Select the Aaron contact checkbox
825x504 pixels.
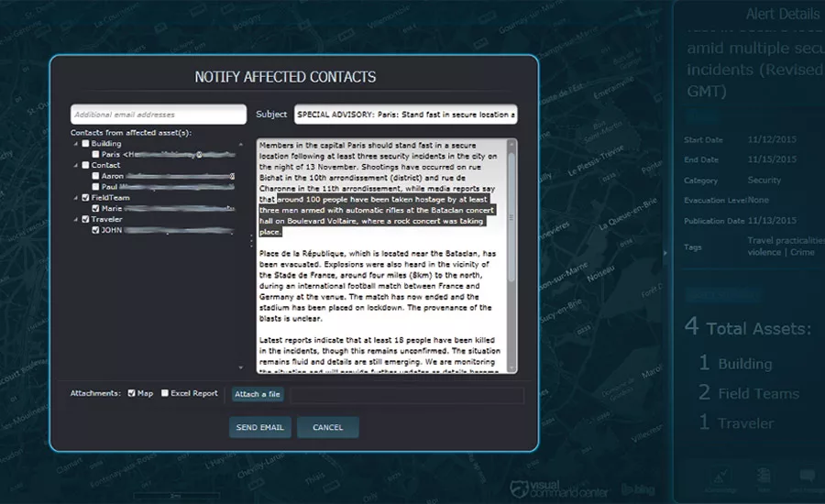pyautogui.click(x=96, y=176)
